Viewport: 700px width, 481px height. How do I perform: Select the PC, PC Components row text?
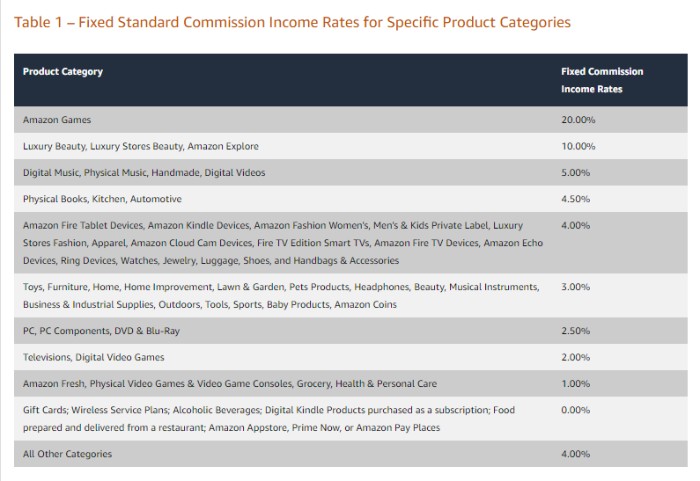tap(101, 330)
